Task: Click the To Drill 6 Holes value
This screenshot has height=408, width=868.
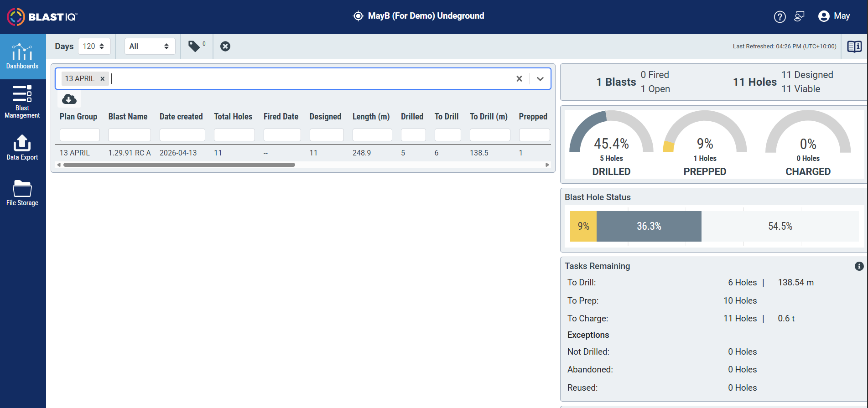Action: tap(743, 283)
